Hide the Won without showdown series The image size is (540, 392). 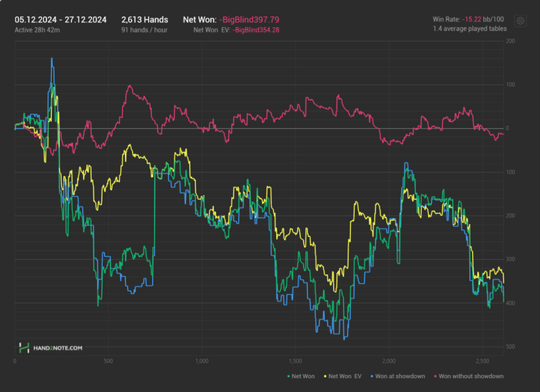click(x=471, y=376)
